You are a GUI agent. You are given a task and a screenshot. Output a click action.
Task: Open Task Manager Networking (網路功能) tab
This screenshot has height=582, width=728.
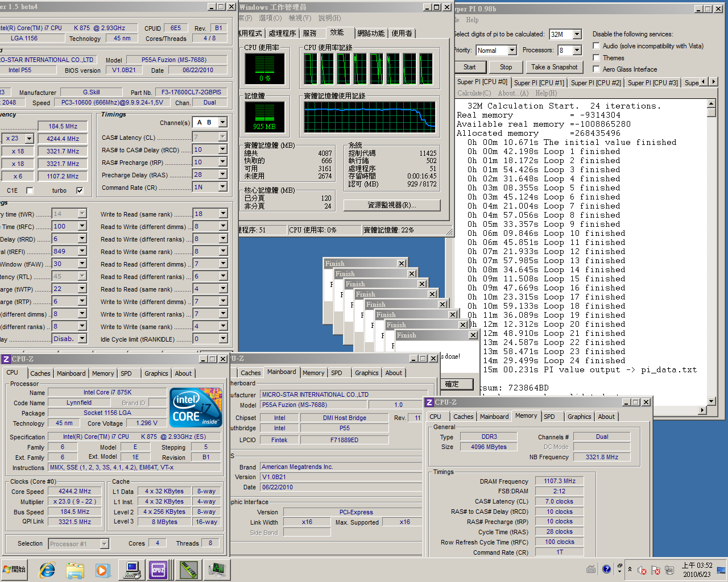[x=371, y=34]
